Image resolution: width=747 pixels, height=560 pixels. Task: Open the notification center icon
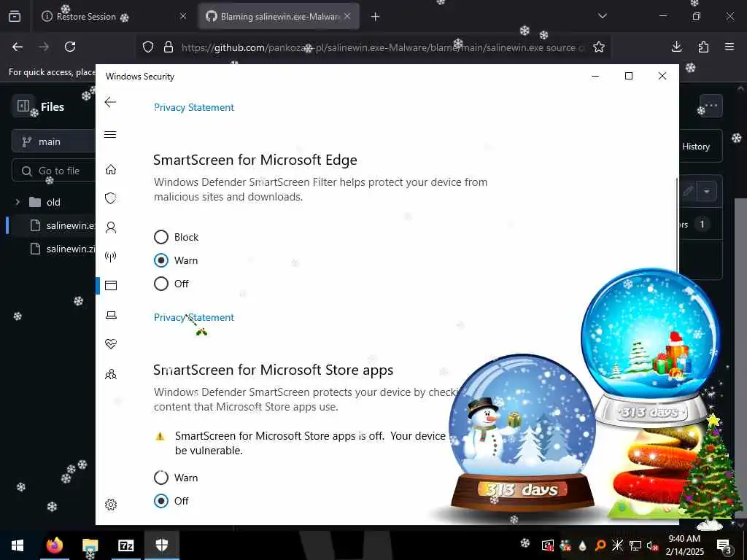(724, 545)
